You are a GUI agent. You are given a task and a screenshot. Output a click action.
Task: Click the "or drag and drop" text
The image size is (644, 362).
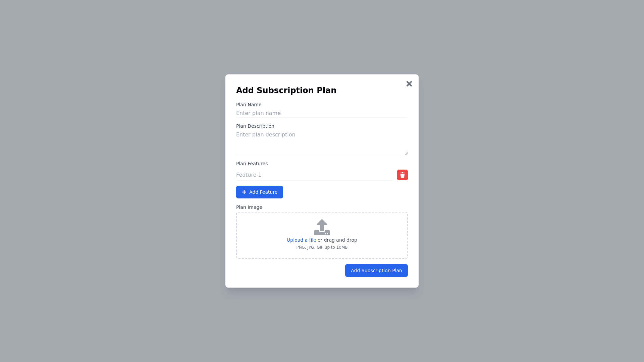click(x=337, y=240)
